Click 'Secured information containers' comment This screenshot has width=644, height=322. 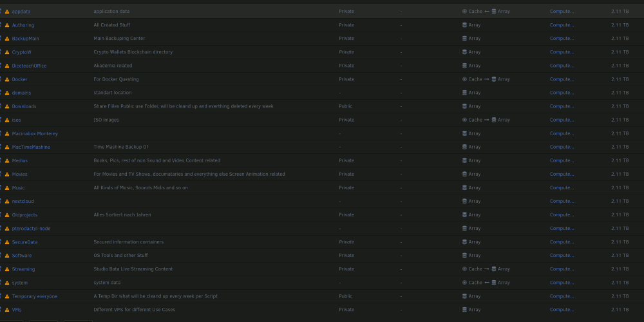click(129, 242)
